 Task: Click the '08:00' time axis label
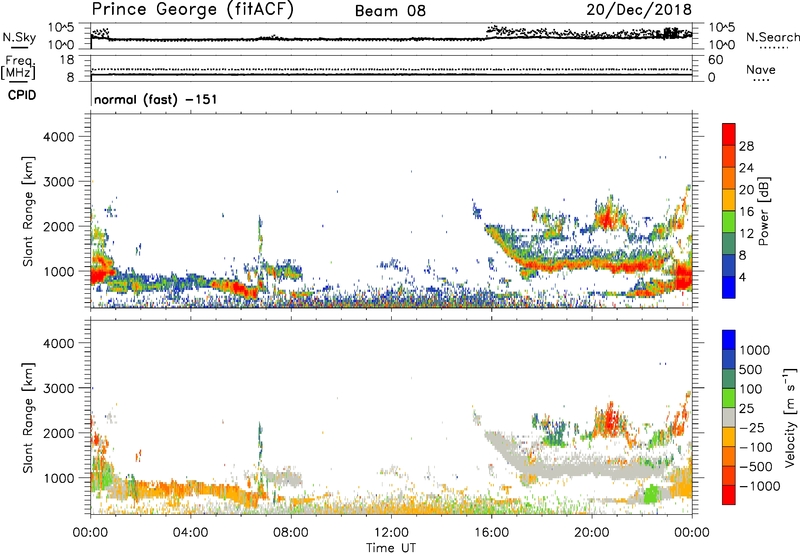point(291,533)
